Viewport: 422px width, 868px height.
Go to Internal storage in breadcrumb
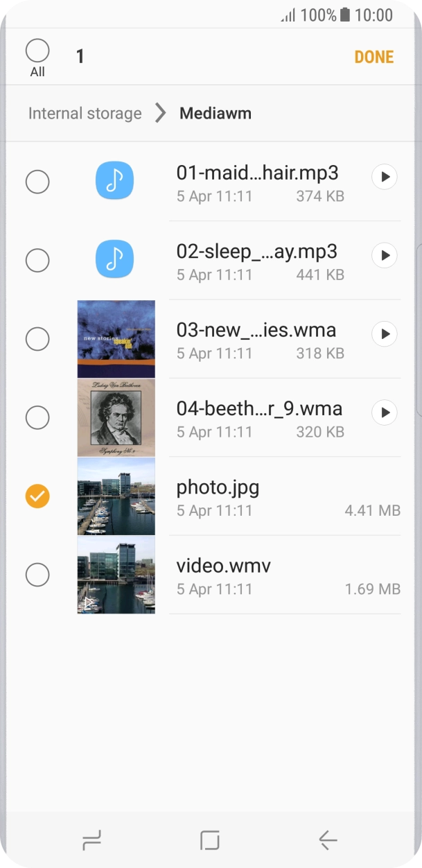pos(85,113)
